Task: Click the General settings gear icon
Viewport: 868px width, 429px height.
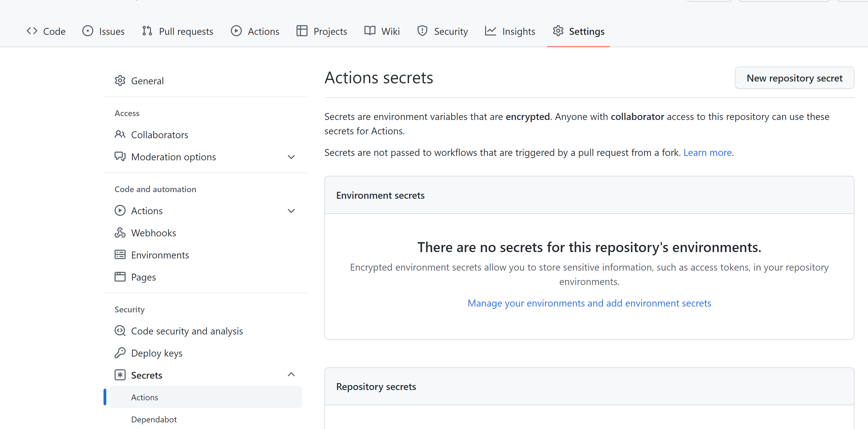Action: click(x=120, y=80)
